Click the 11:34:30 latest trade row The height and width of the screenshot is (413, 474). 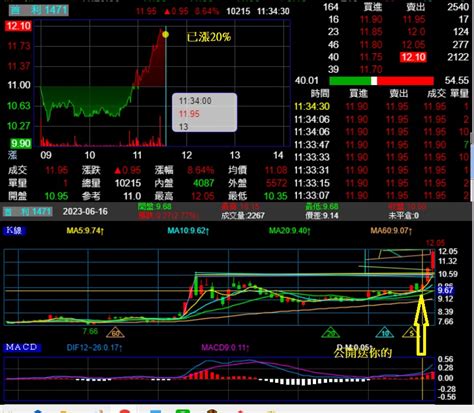click(x=382, y=106)
